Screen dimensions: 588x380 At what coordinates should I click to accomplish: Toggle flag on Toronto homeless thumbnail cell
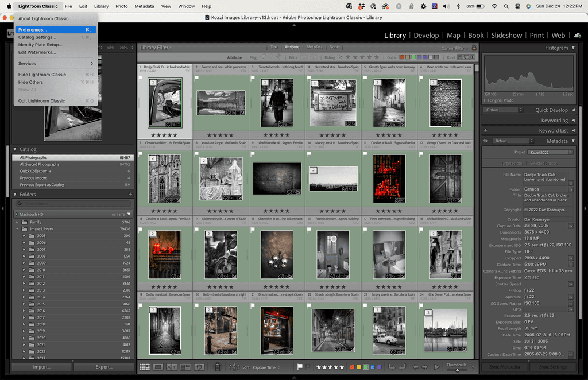(x=253, y=78)
